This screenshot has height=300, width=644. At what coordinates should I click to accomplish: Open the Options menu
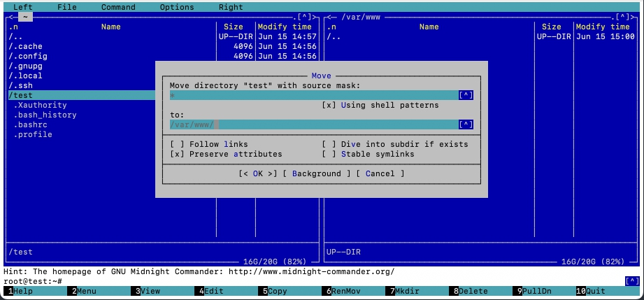pos(177,7)
